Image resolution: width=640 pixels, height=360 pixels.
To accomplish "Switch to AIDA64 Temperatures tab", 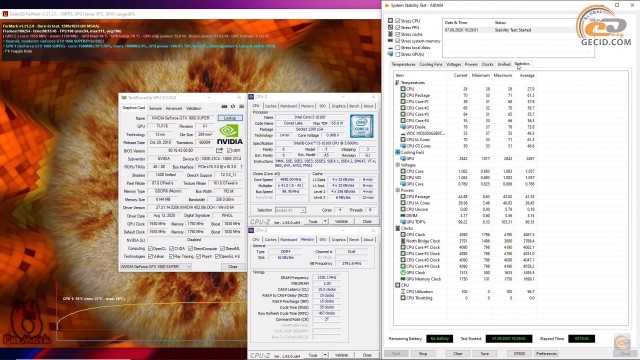I will pyautogui.click(x=403, y=64).
